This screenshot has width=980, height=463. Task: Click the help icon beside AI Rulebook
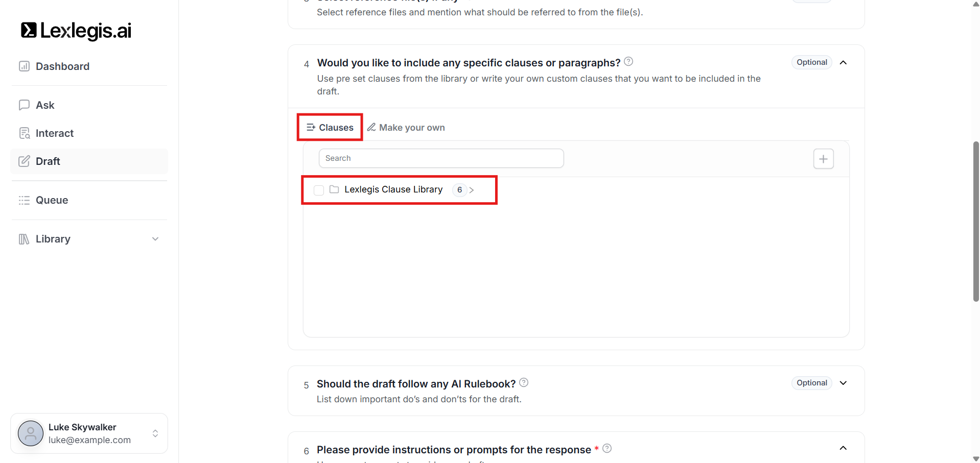click(x=524, y=382)
